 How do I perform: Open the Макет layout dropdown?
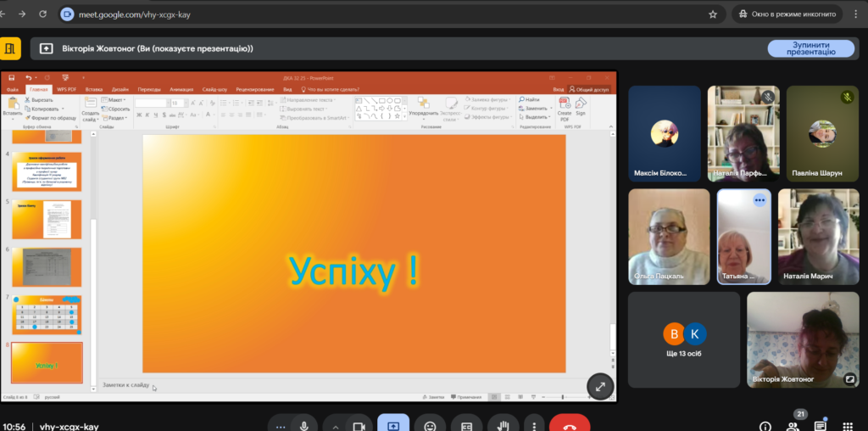tap(117, 100)
